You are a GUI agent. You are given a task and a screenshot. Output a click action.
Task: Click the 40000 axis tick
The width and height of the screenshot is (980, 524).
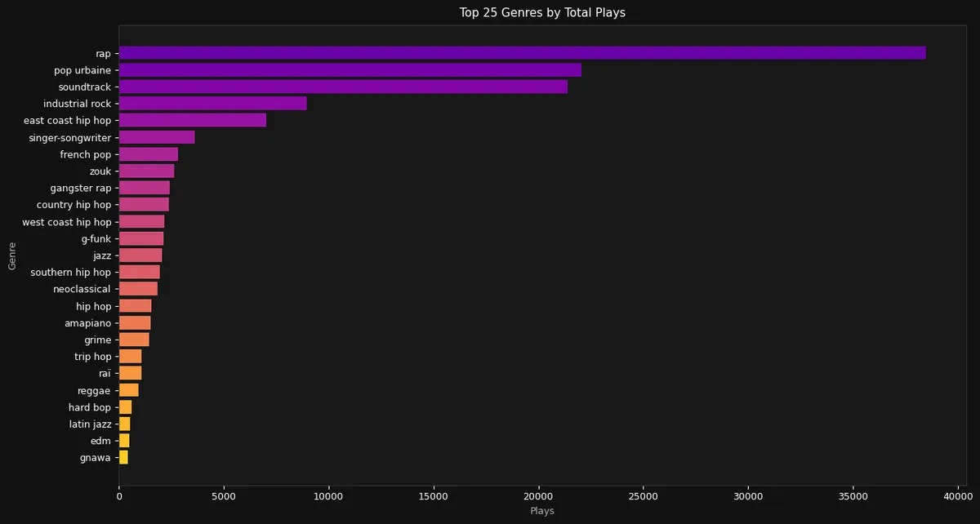pos(957,496)
